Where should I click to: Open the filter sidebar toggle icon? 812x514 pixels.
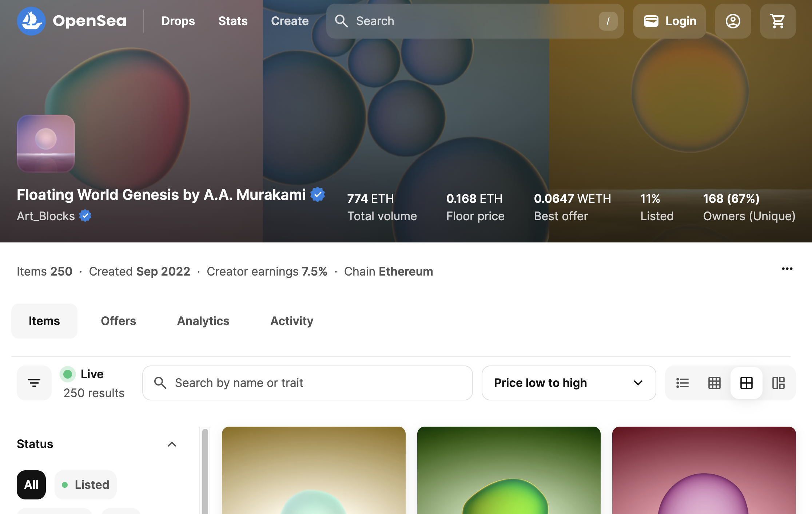pos(34,383)
